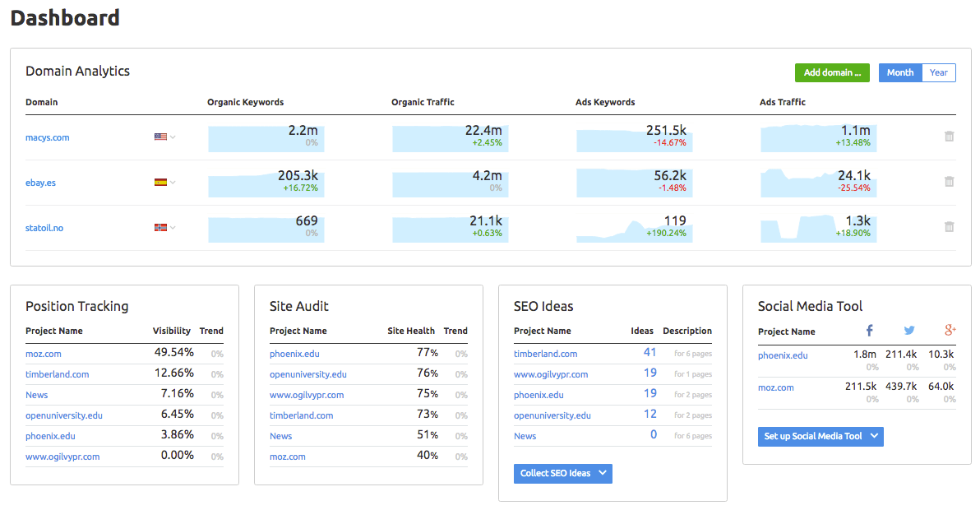
Task: Click the Norway flag beside statoil.no
Action: (x=162, y=228)
